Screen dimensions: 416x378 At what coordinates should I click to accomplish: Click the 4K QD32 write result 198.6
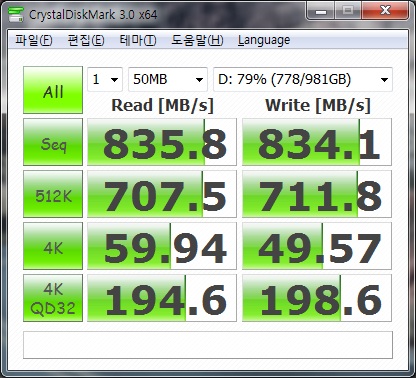[x=317, y=298]
